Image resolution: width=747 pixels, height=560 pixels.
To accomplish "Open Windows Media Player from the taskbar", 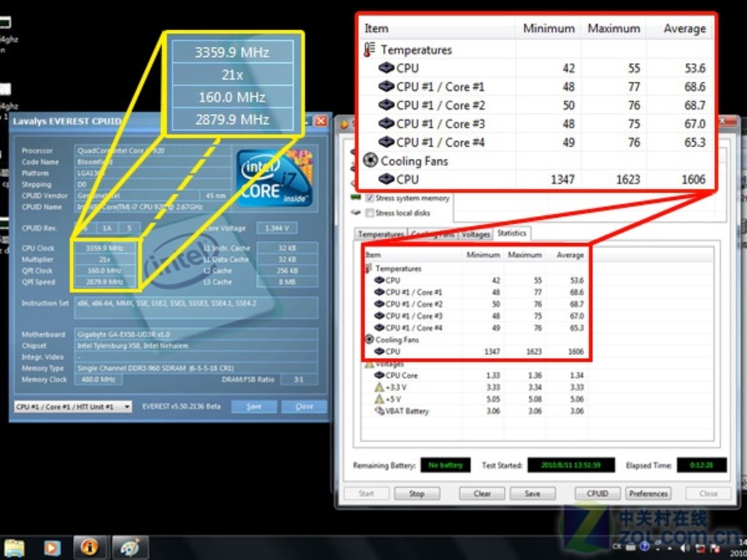I will [52, 548].
